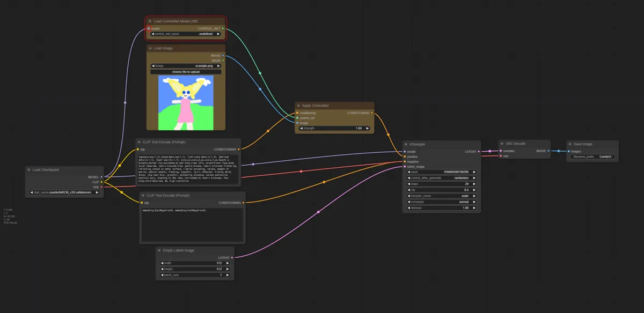The height and width of the screenshot is (313, 644).
Task: Click the strength value slider field
Action: pyautogui.click(x=334, y=129)
